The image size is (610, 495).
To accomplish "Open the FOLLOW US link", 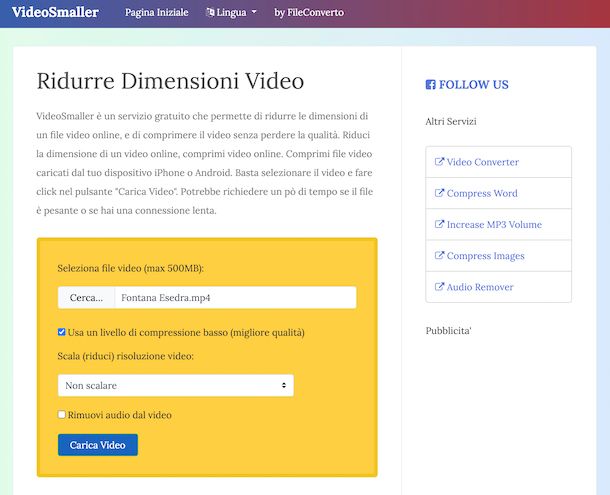I will 467,84.
